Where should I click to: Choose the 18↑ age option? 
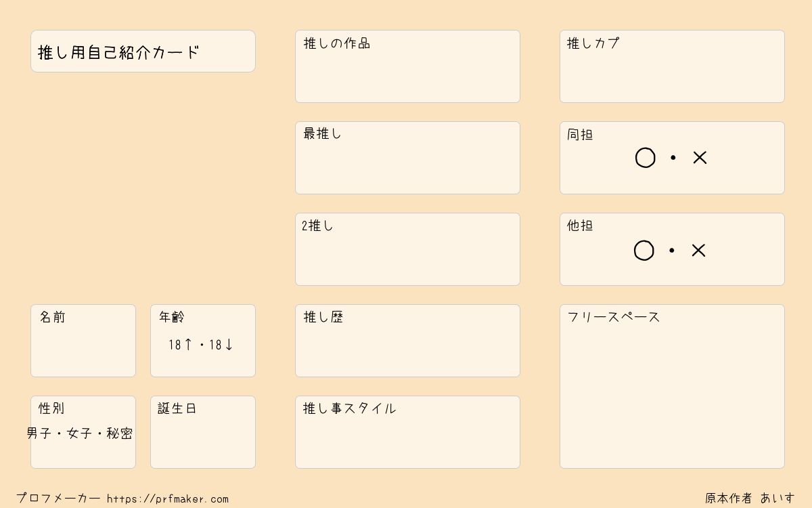[181, 345]
